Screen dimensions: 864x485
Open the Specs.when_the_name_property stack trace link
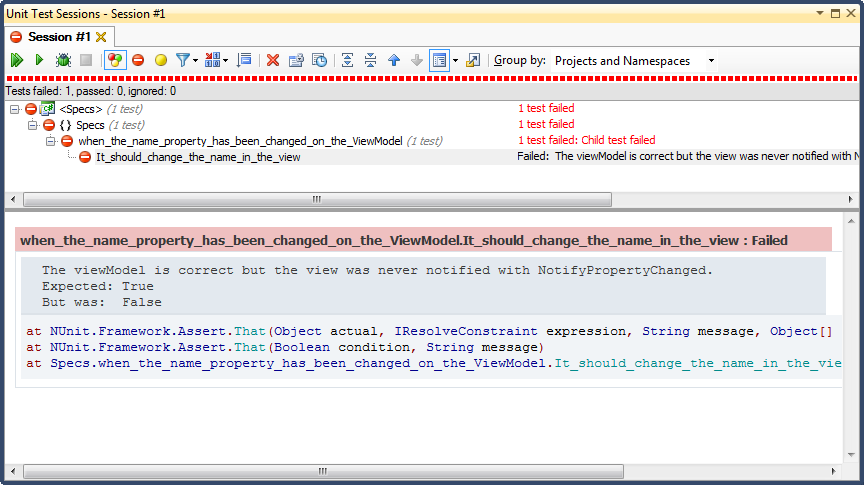click(445, 363)
